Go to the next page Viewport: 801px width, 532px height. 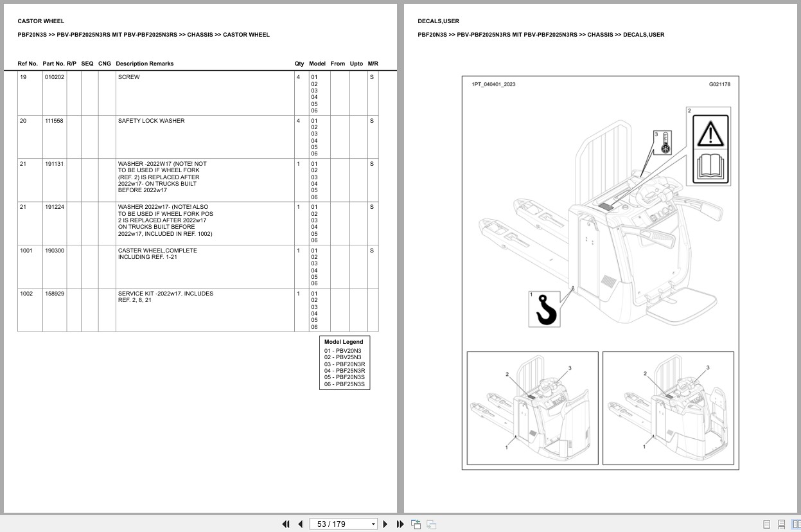pyautogui.click(x=385, y=524)
